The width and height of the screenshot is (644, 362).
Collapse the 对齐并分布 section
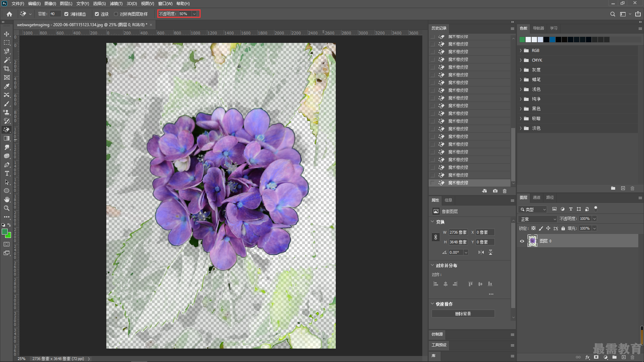click(x=432, y=265)
